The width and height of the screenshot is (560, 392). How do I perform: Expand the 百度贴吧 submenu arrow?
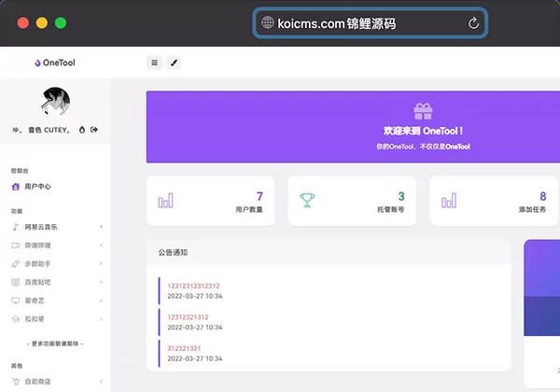(x=102, y=282)
